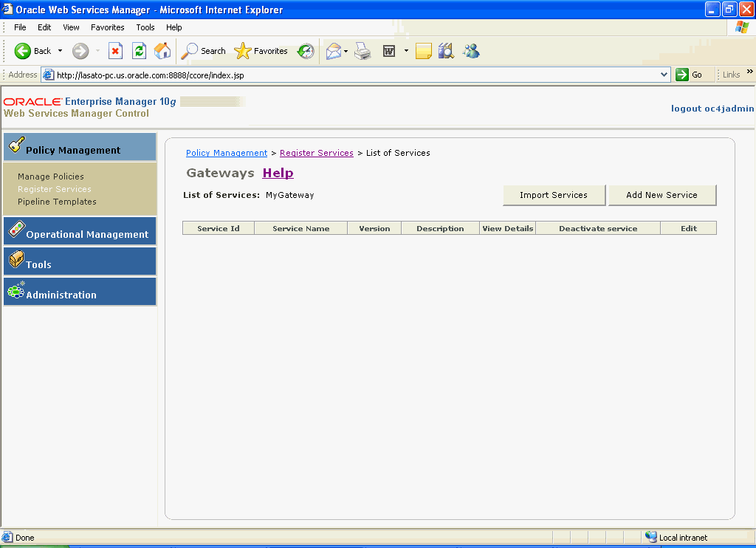Click the Print icon

(362, 51)
